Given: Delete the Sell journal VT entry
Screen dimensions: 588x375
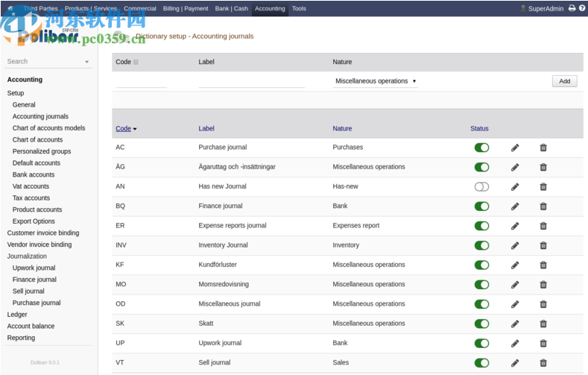Looking at the screenshot, I should pyautogui.click(x=543, y=363).
